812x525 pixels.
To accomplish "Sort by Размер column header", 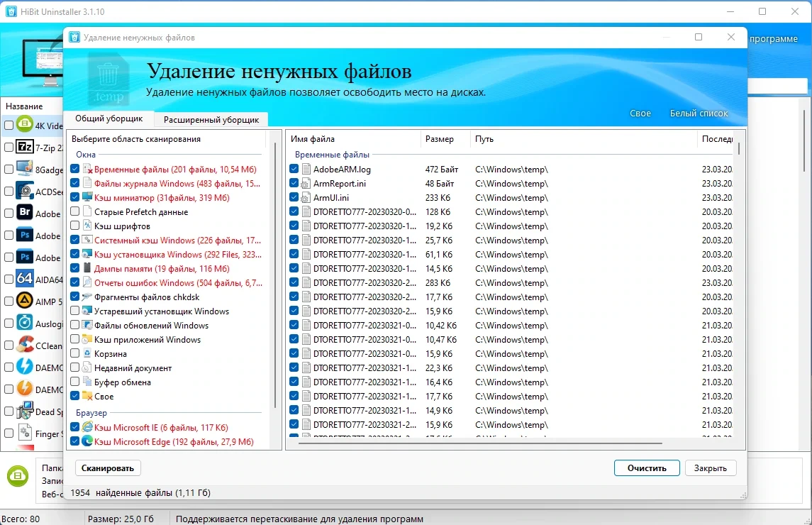I will click(x=445, y=139).
